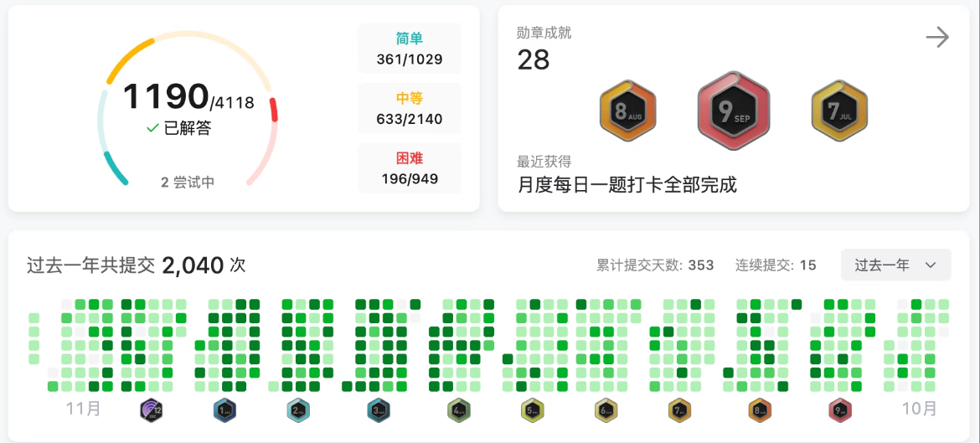Click the March badge under the heatmap

[x=378, y=410]
